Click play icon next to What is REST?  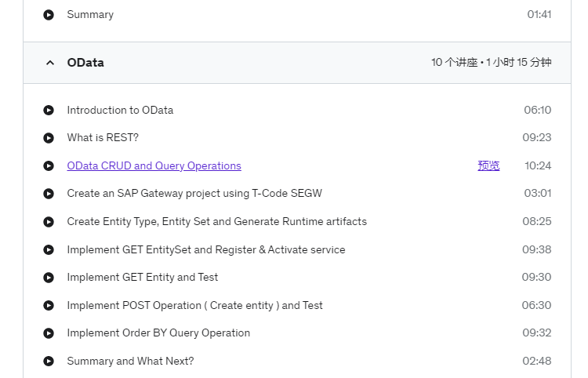click(49, 138)
